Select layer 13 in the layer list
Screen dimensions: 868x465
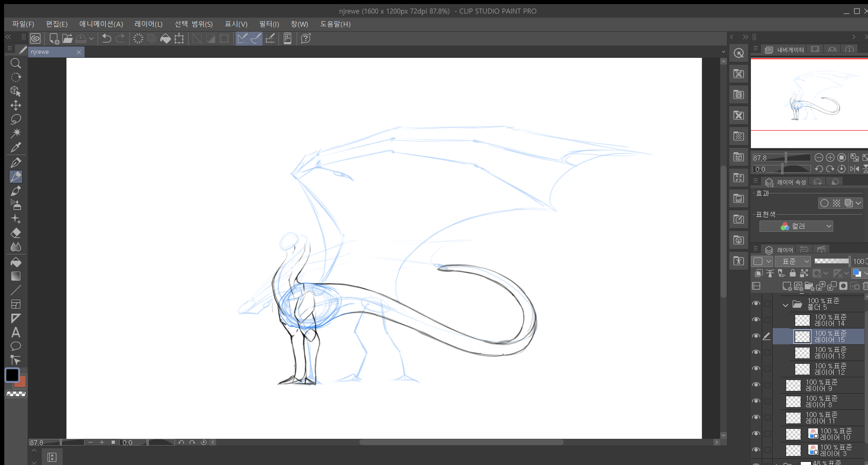(x=829, y=353)
